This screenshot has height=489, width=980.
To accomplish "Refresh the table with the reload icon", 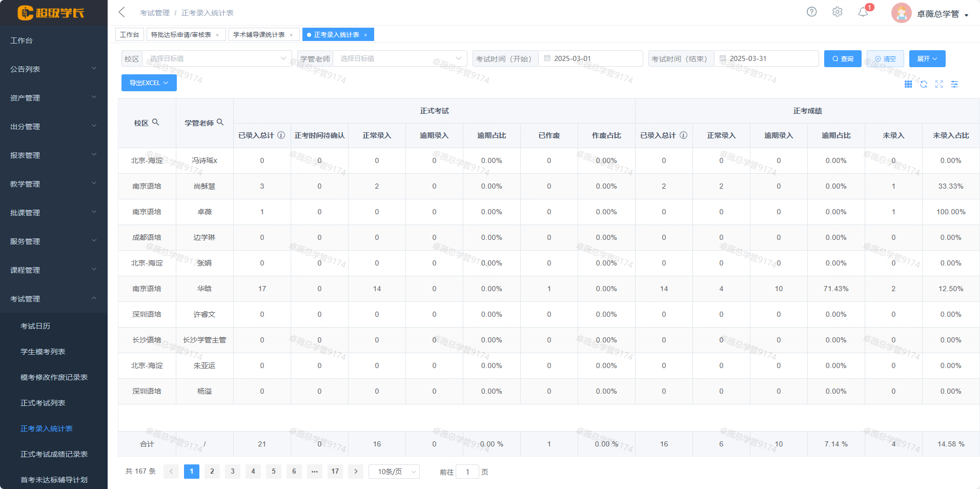I will pos(924,84).
